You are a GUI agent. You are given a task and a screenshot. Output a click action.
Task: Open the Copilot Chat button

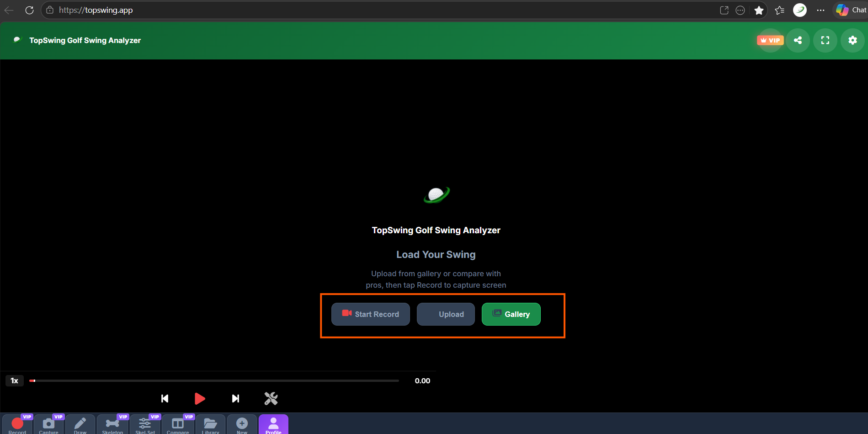[x=851, y=10]
